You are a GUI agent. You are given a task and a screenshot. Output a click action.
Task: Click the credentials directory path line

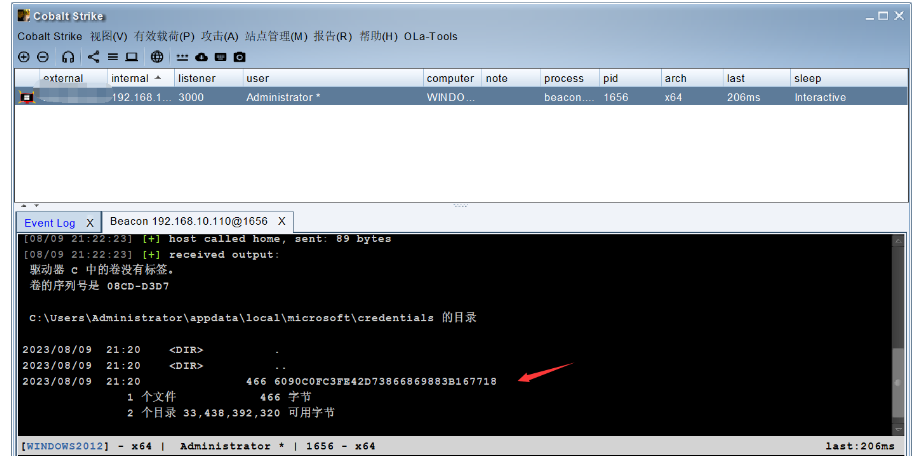[253, 318]
